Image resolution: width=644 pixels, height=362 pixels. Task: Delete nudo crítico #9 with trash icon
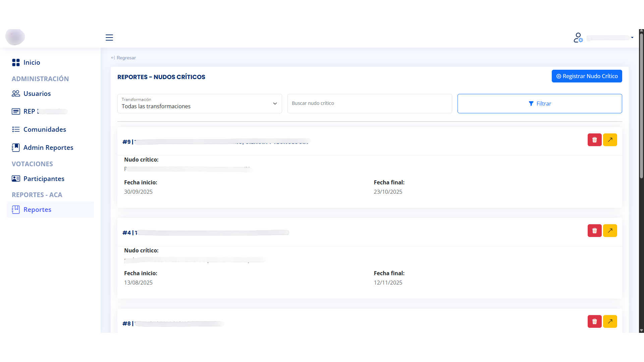[594, 140]
